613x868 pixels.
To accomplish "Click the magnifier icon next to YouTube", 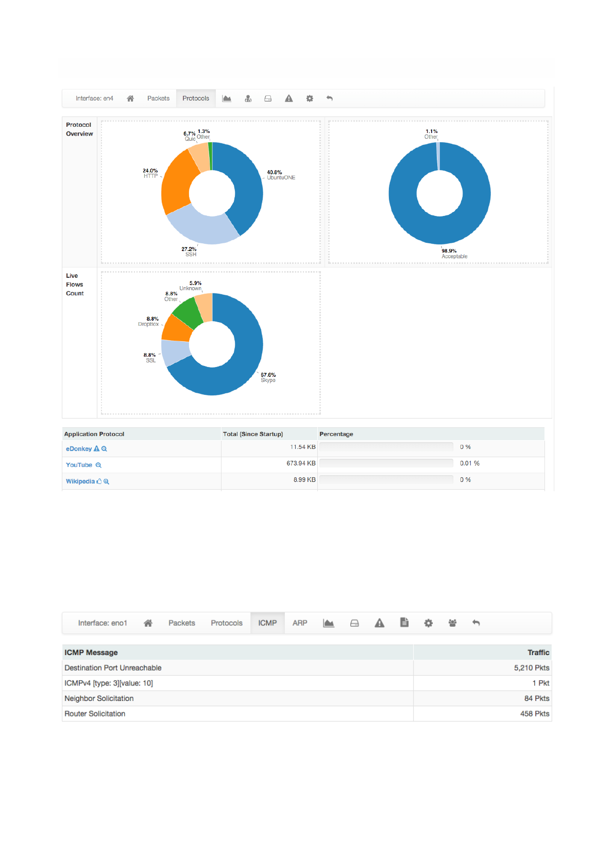I will tap(98, 465).
